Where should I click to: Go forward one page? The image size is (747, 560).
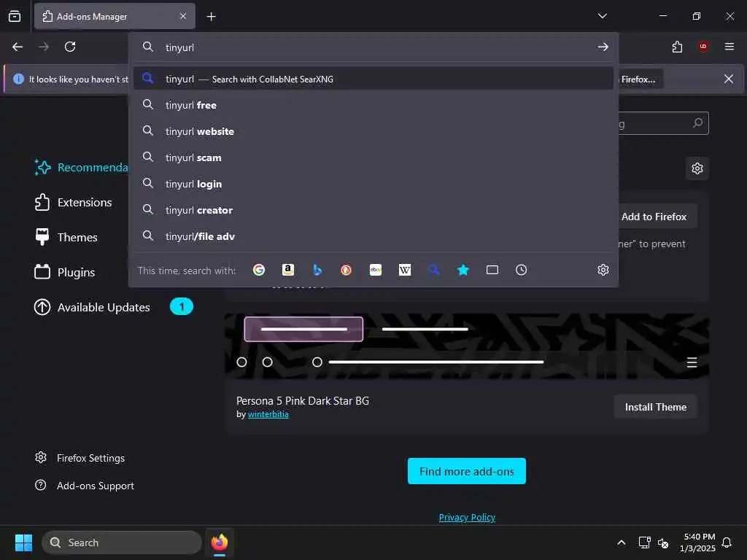(x=44, y=47)
